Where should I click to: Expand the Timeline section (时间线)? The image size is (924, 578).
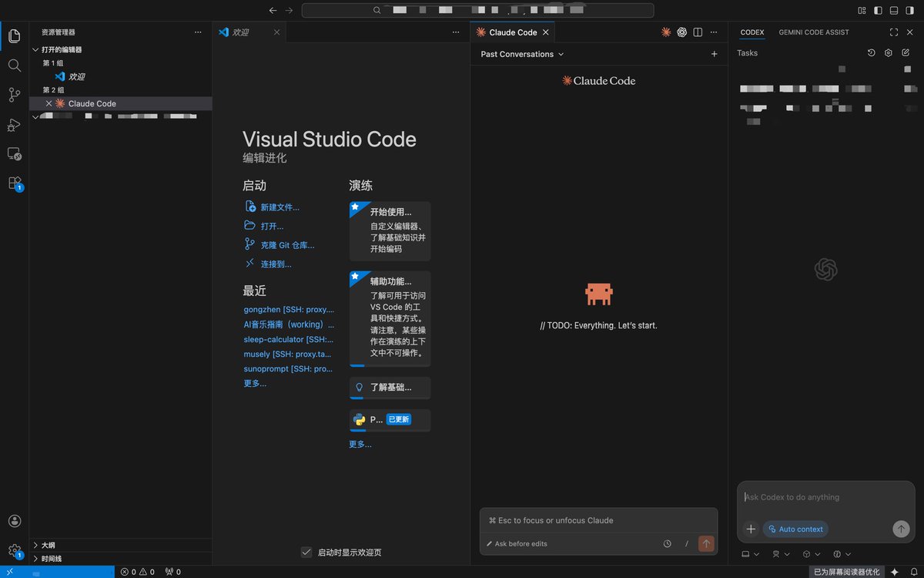tap(120, 559)
